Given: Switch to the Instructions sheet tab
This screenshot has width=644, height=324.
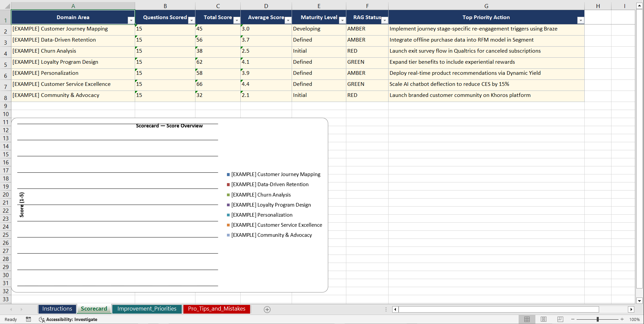Looking at the screenshot, I should 57,309.
